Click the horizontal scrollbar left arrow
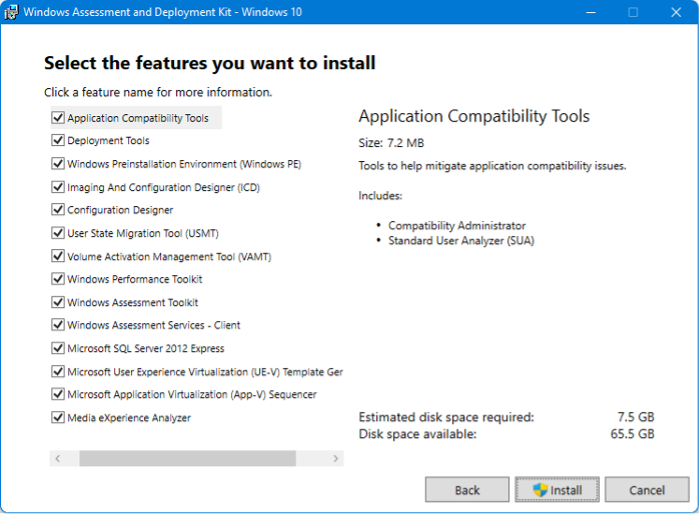This screenshot has width=700, height=514. [58, 458]
